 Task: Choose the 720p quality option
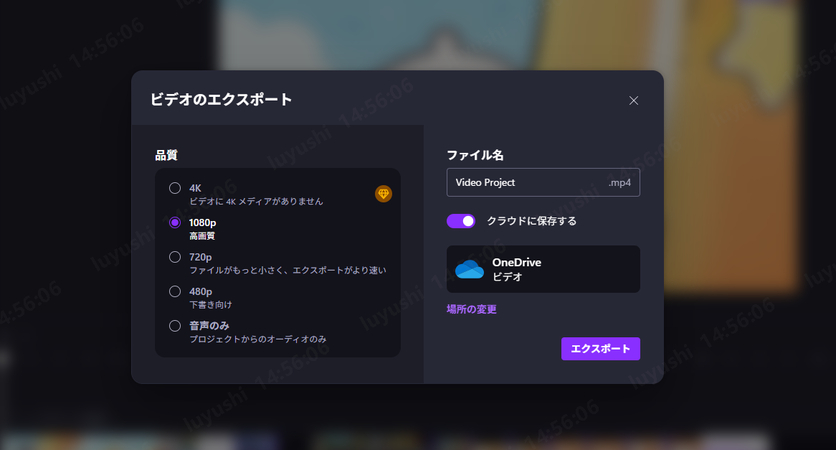(x=175, y=257)
